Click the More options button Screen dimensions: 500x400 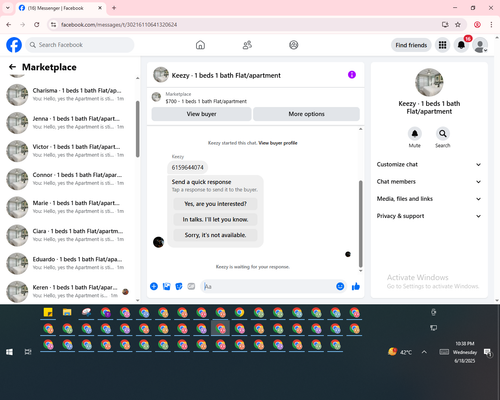(306, 114)
